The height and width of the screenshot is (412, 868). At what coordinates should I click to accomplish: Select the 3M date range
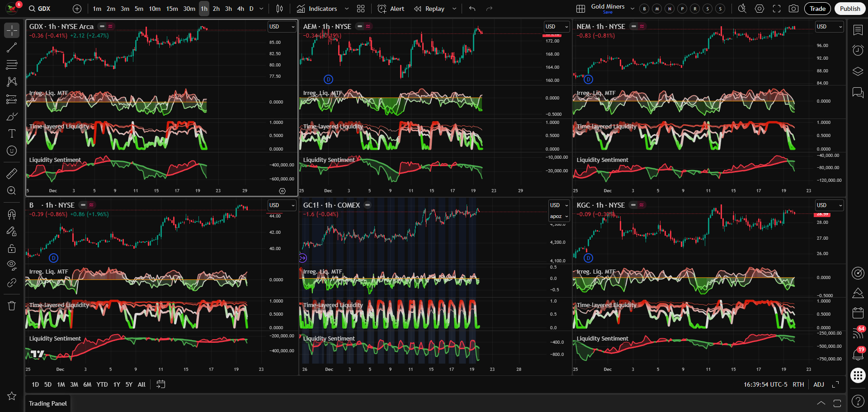(74, 384)
